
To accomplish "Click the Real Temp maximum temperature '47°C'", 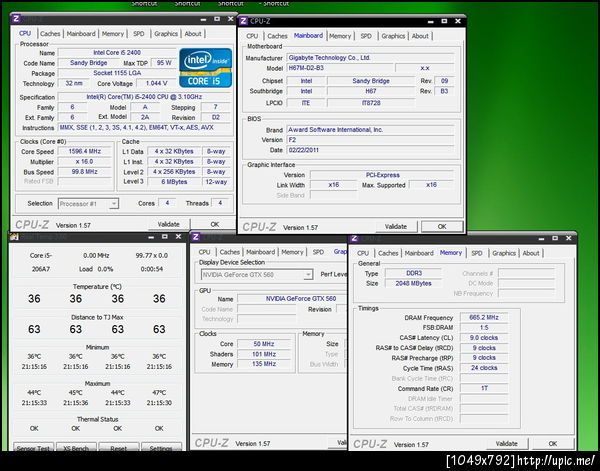I will pyautogui.click(x=159, y=393).
